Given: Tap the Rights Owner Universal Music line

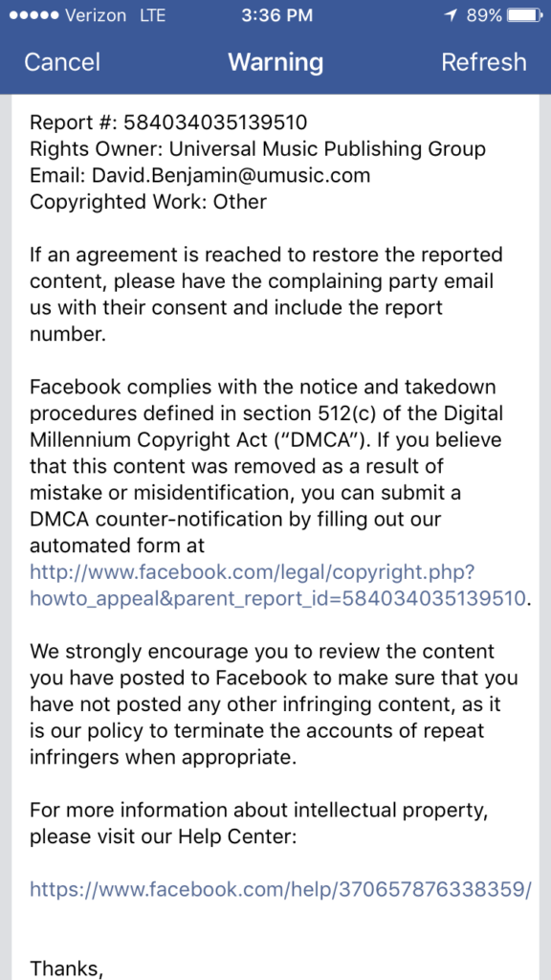Looking at the screenshot, I should coord(257,148).
